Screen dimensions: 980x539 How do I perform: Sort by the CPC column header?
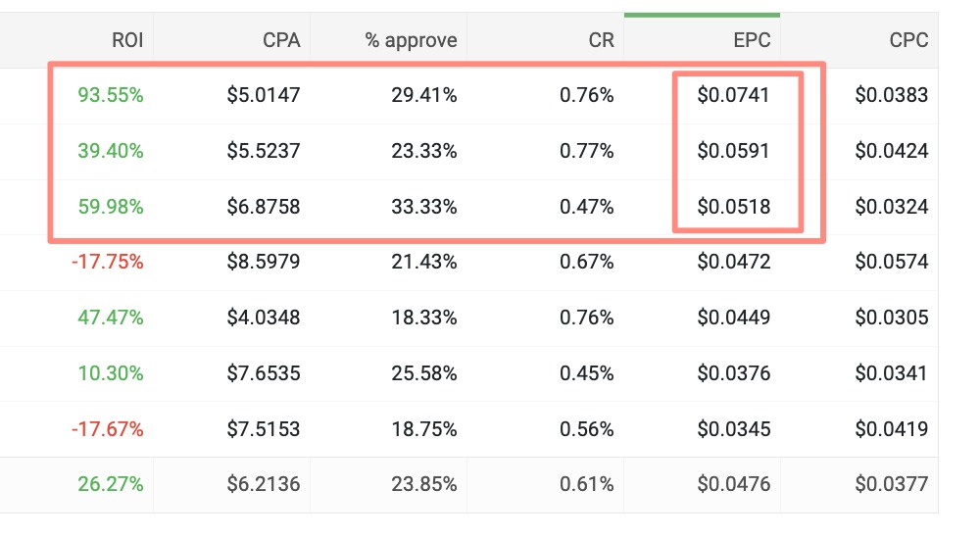(907, 41)
